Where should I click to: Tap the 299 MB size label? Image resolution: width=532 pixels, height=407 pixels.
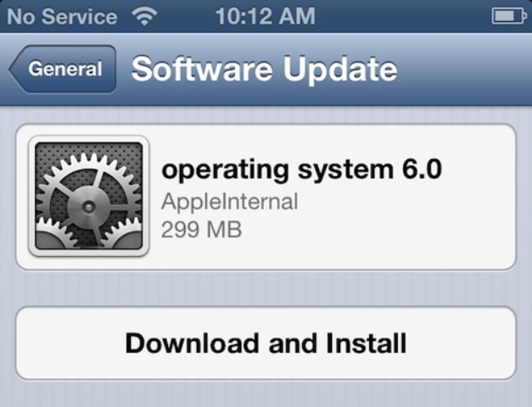click(202, 230)
